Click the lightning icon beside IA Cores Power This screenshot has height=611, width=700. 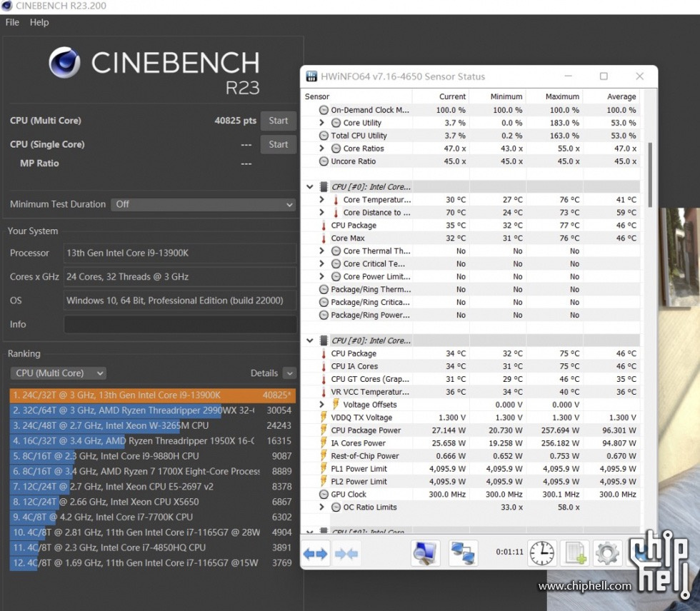click(x=324, y=443)
